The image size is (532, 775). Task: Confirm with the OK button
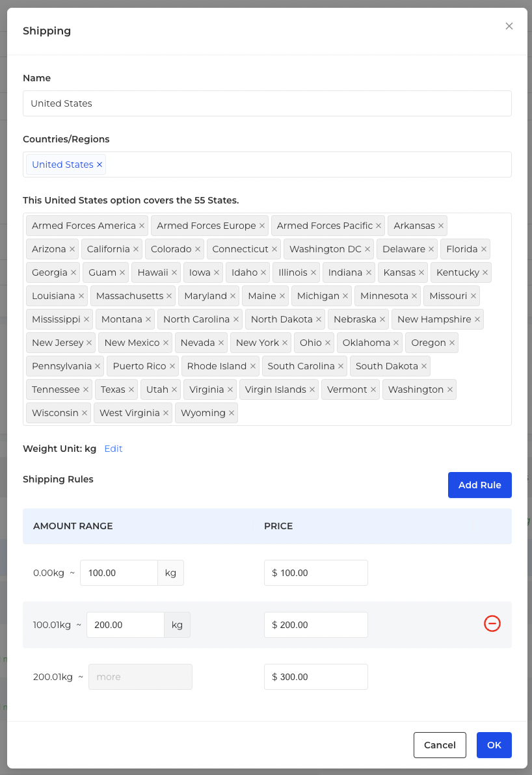494,745
